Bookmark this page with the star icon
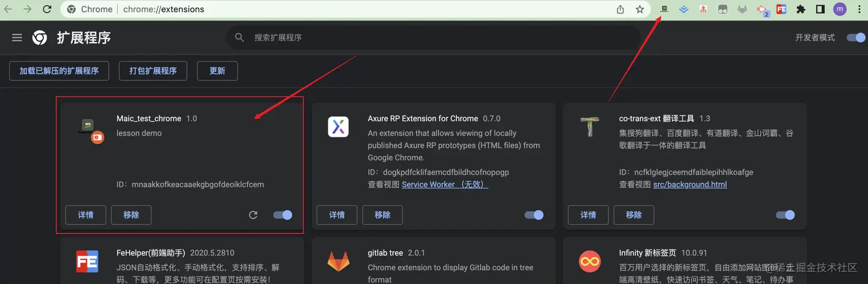The height and width of the screenshot is (284, 868). [x=640, y=9]
